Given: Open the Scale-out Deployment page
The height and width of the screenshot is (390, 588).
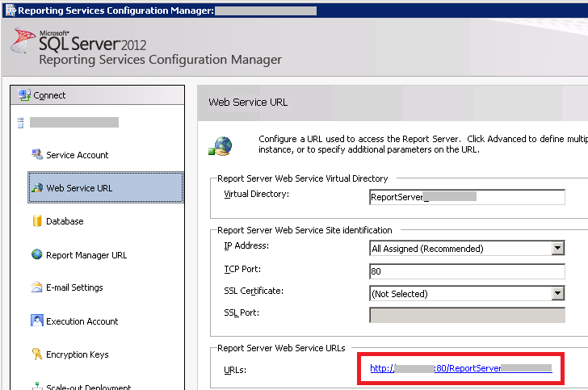Looking at the screenshot, I should coord(89,386).
